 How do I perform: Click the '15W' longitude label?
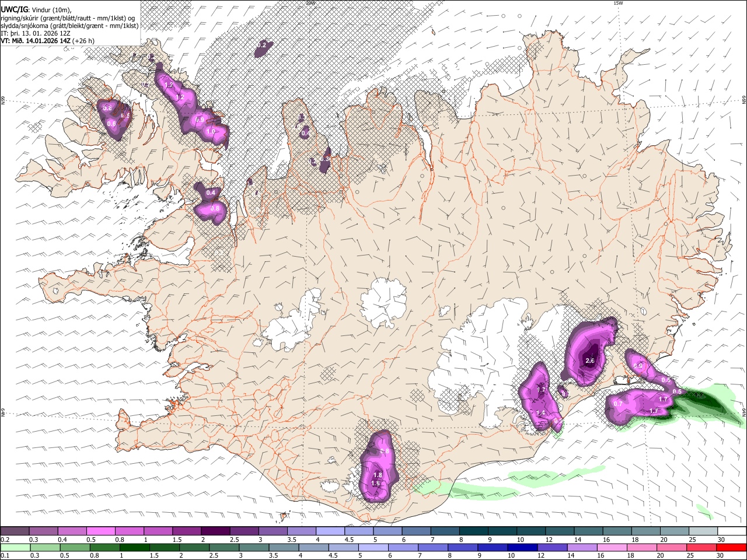[x=618, y=3]
